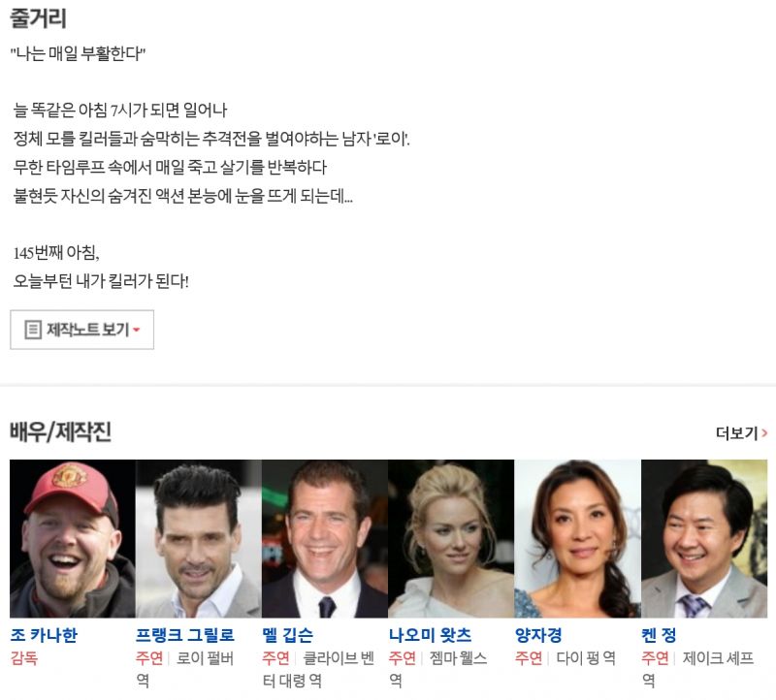
Task: Select the 배우/제작진 section heading
Action: [60, 431]
